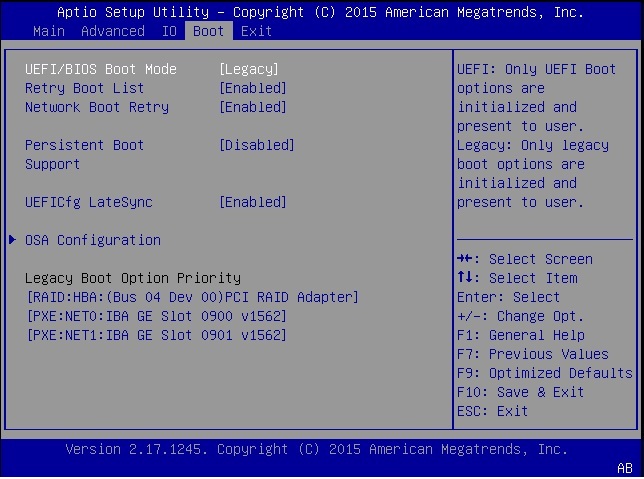Click F10: Save & Exit hint
The height and width of the screenshot is (479, 644).
coord(520,392)
